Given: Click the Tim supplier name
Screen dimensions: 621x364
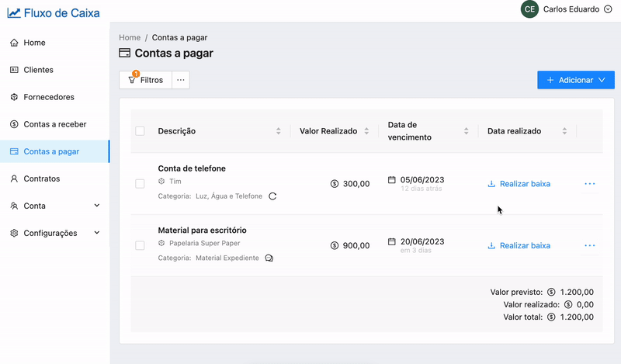Looking at the screenshot, I should click(175, 182).
